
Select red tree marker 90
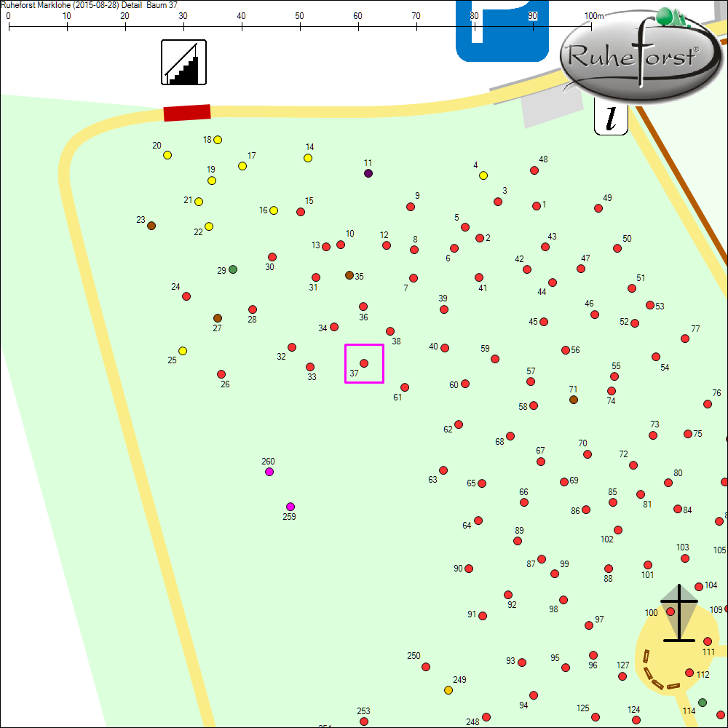point(469,569)
